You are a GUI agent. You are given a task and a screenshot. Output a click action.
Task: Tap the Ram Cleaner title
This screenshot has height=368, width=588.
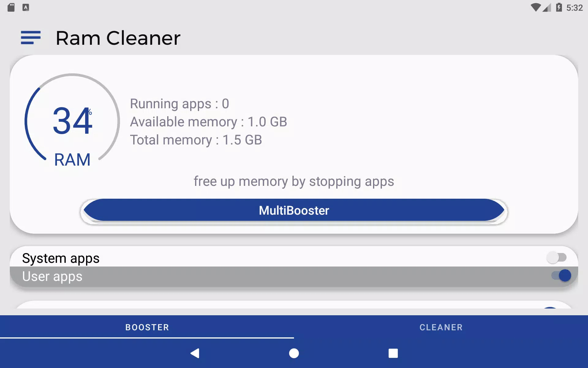coord(118,38)
